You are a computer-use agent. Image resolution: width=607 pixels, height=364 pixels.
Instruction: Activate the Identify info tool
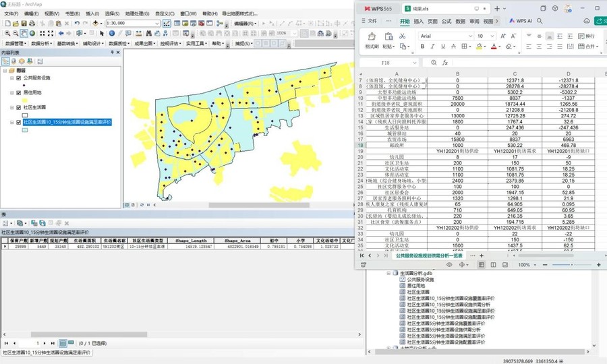111,34
